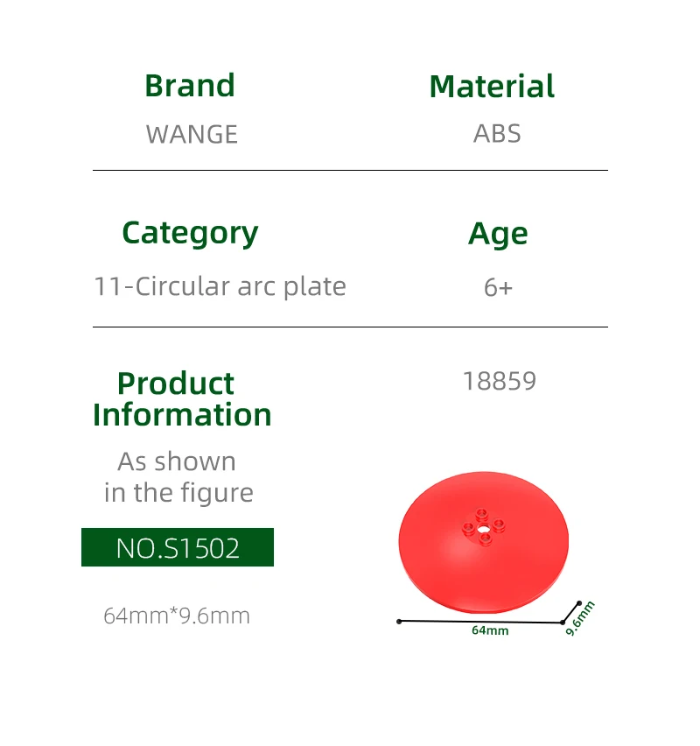Click the center hole of the red plate
This screenshot has width=700, height=746.
(483, 527)
